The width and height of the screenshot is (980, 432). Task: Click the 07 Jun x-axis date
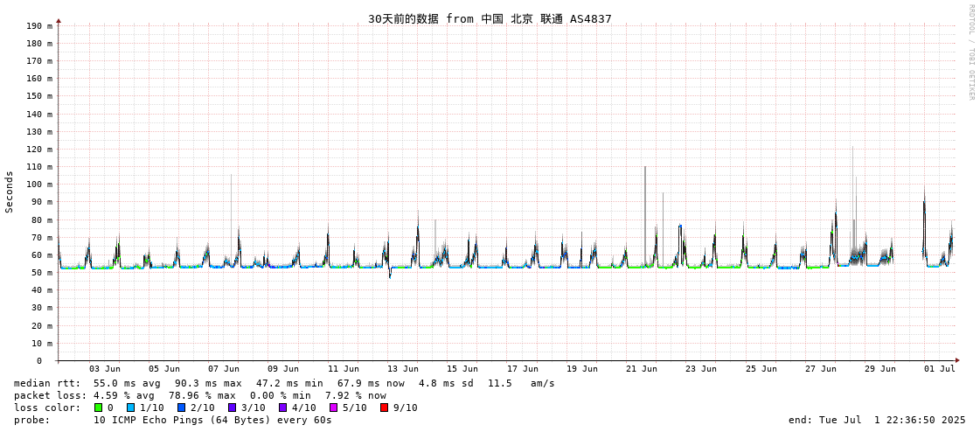224,369
